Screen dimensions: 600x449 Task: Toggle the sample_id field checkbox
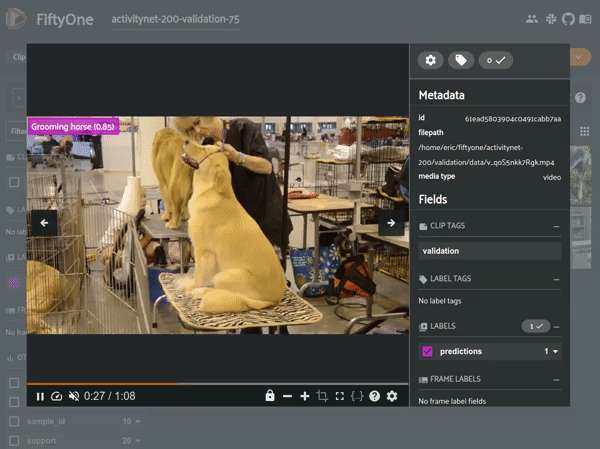(x=14, y=422)
